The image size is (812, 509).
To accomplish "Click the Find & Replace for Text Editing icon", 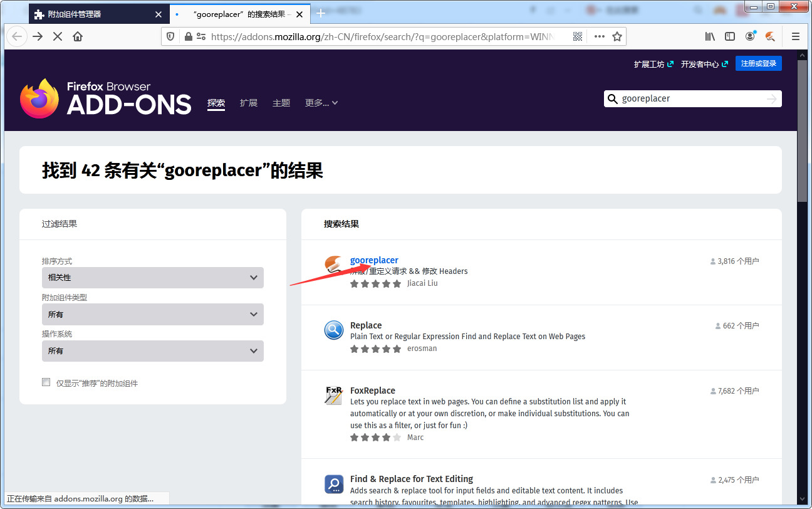I will (x=334, y=485).
